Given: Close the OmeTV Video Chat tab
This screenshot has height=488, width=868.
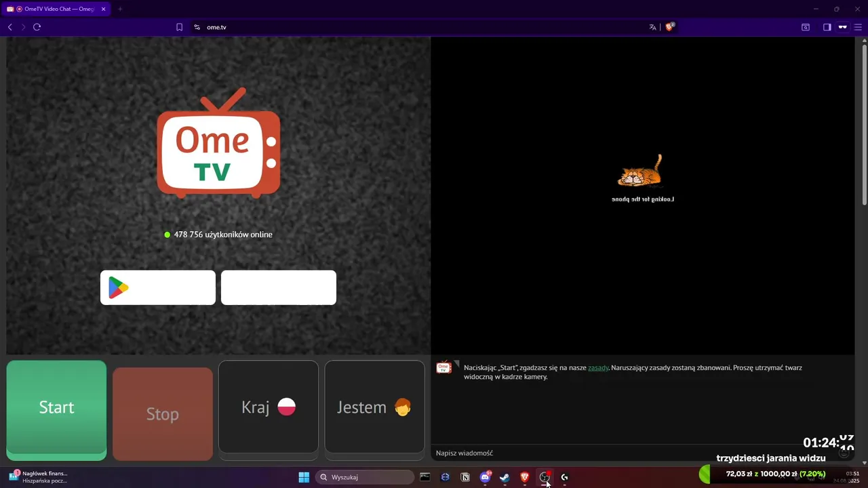Looking at the screenshot, I should 103,9.
